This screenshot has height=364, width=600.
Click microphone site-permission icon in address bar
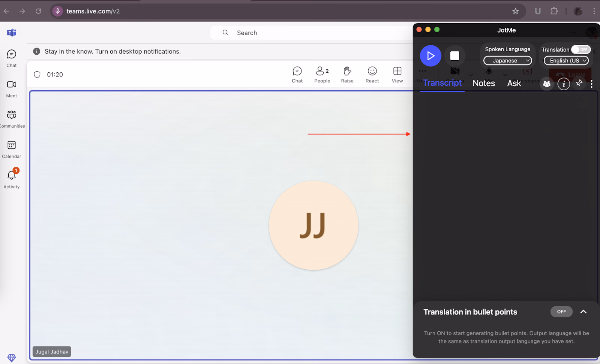(x=57, y=11)
